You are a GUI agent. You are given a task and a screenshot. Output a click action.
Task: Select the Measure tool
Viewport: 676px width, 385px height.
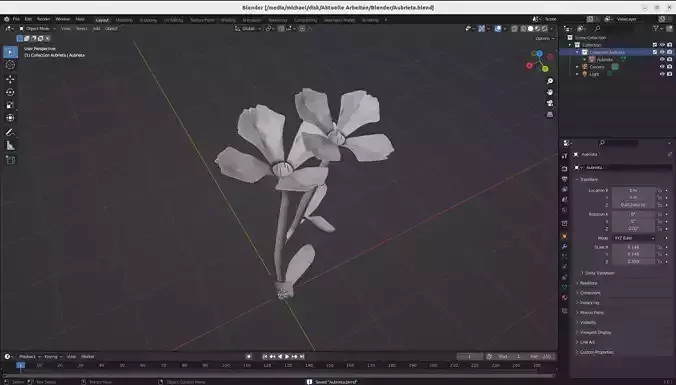(x=10, y=146)
